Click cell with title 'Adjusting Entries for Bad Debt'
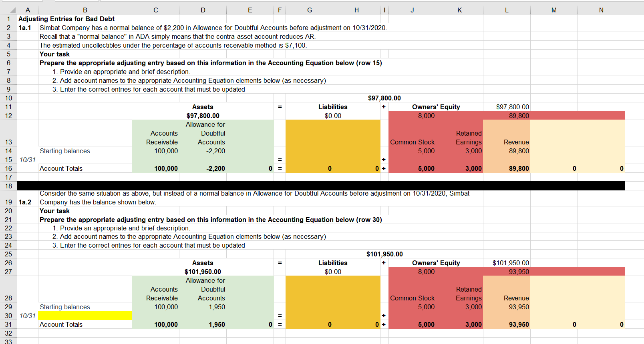Screen dimensions: 644x344 66,19
